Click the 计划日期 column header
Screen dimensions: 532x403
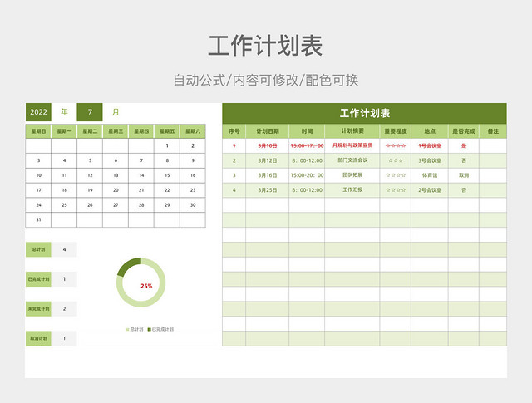coord(268,131)
